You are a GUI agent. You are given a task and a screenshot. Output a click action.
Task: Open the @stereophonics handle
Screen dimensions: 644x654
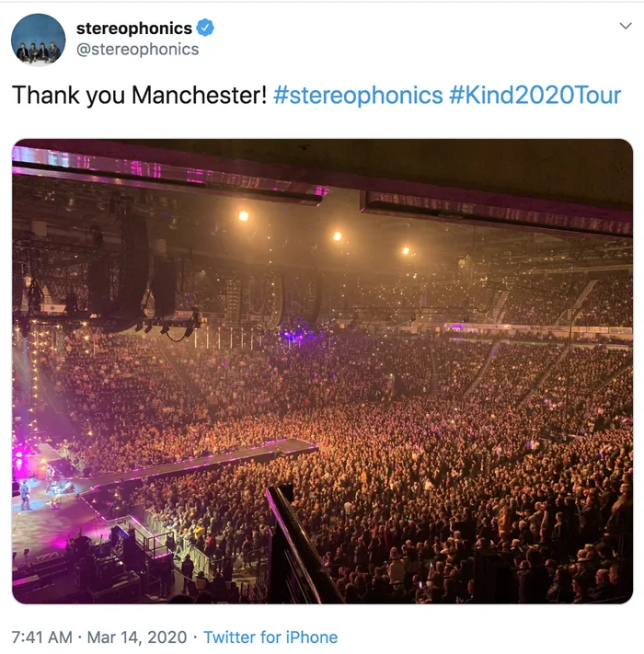pyautogui.click(x=137, y=50)
